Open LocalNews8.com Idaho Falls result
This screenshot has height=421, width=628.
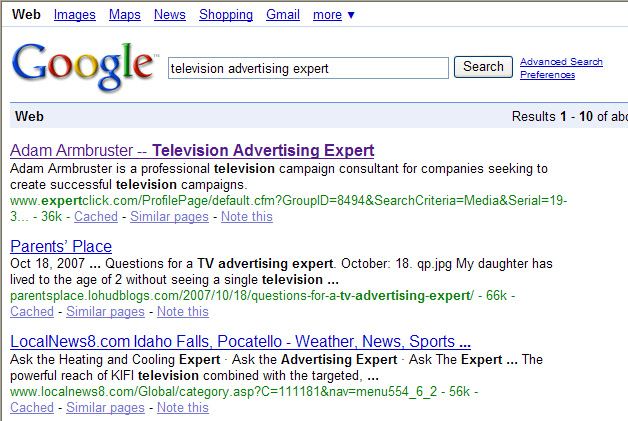coord(240,341)
